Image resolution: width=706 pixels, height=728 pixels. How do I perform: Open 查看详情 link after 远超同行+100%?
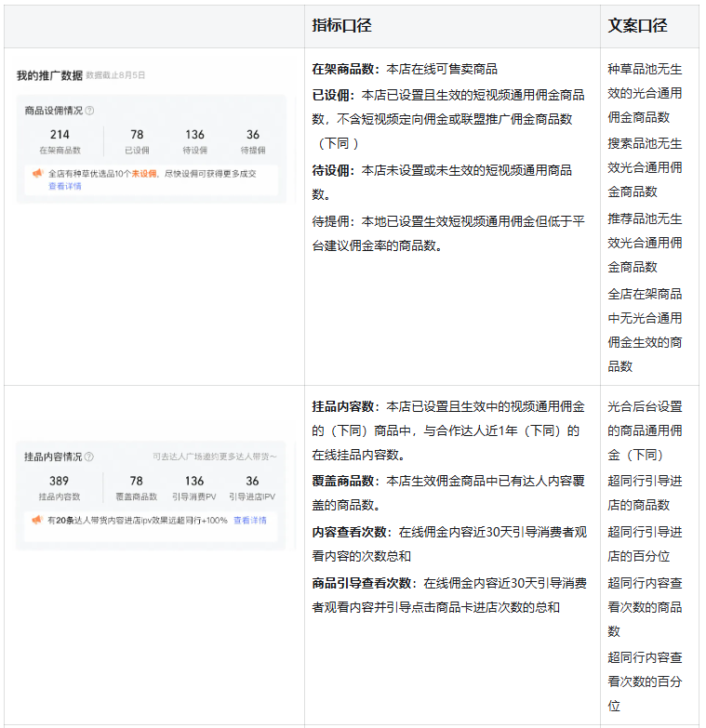pos(249,520)
